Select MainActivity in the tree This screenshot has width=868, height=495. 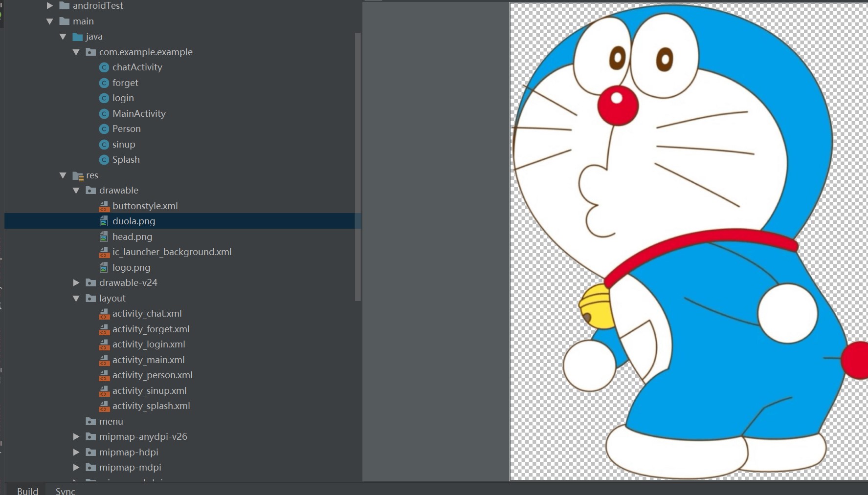139,114
